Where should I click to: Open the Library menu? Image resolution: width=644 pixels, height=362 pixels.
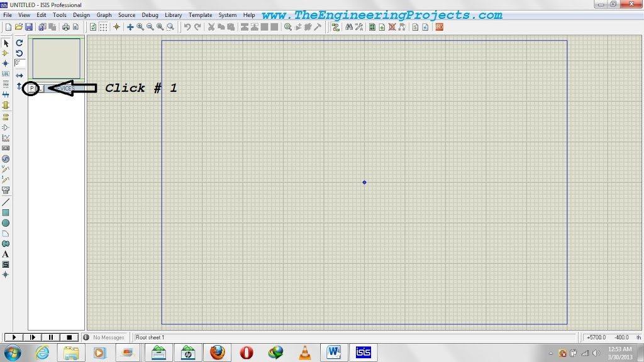coord(173,15)
